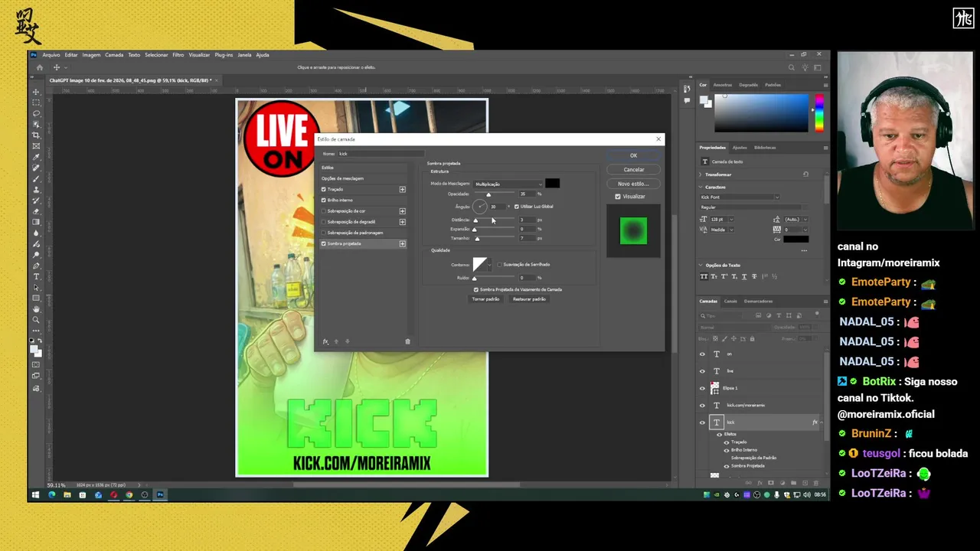The height and width of the screenshot is (551, 980).
Task: Toggle the Brilho interno checkbox
Action: click(x=324, y=200)
